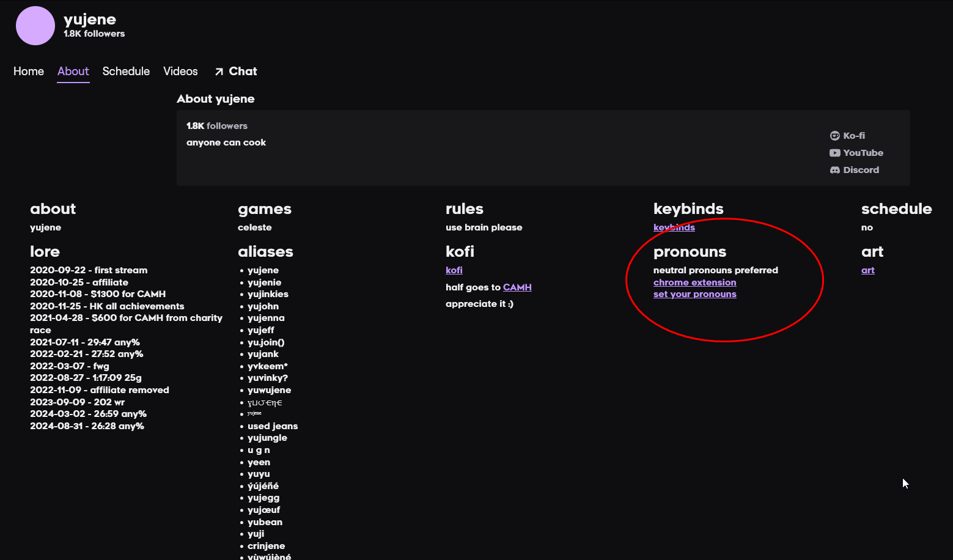Click the 'anyone can cook' bio text
The image size is (953, 560).
coord(226,142)
